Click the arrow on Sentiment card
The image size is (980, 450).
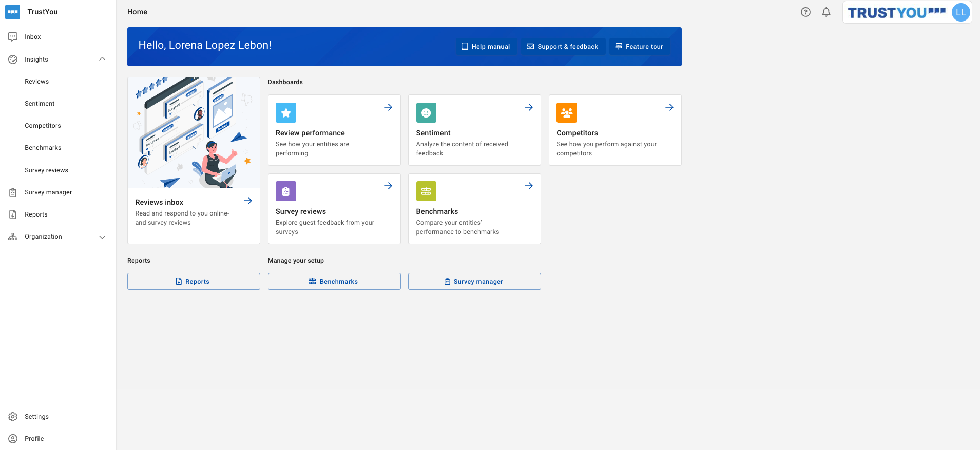click(529, 107)
